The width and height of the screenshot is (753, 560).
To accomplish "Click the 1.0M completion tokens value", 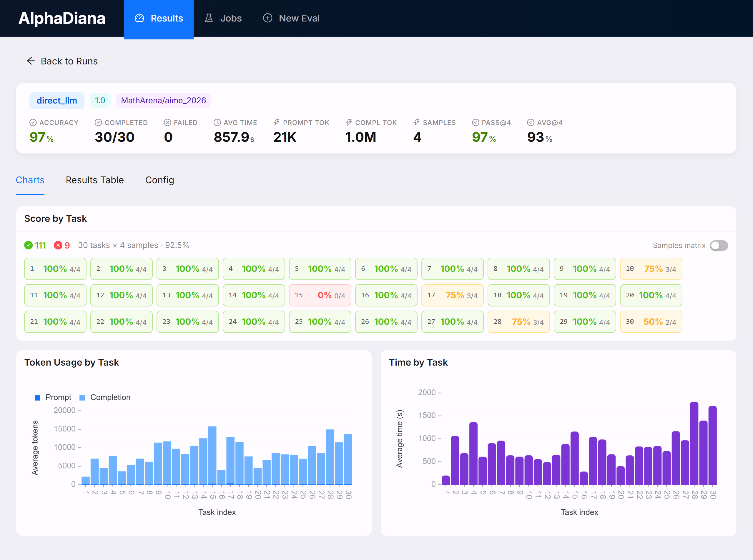I will 360,137.
